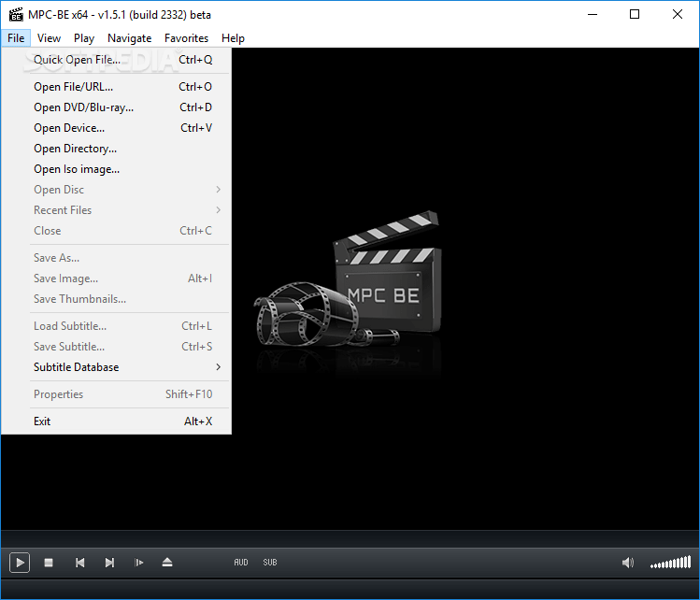The image size is (700, 600).
Task: Select Load Subtitle... entry
Action: click(x=116, y=326)
